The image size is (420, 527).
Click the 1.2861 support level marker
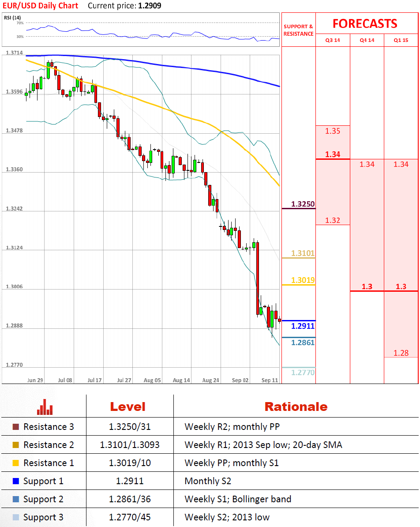(x=303, y=343)
